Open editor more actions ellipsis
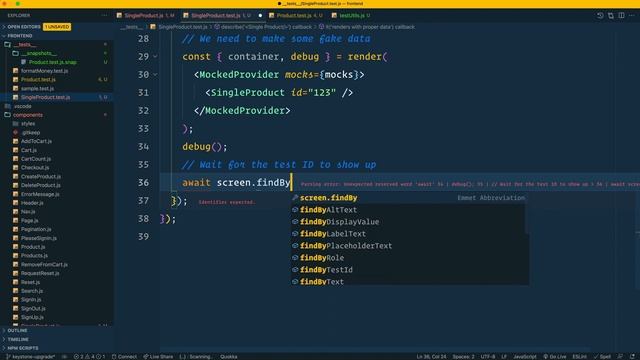 pyautogui.click(x=631, y=16)
